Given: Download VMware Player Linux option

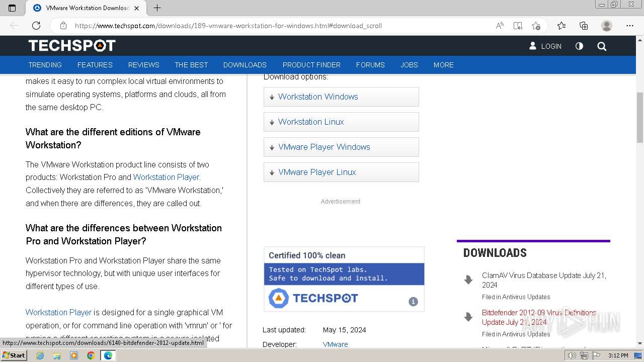Looking at the screenshot, I should (x=341, y=172).
